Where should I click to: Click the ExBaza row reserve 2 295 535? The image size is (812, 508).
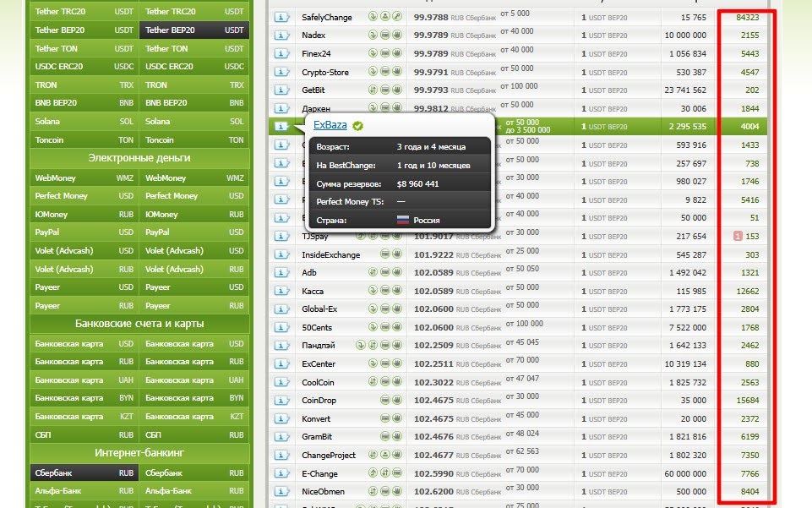[x=687, y=126]
